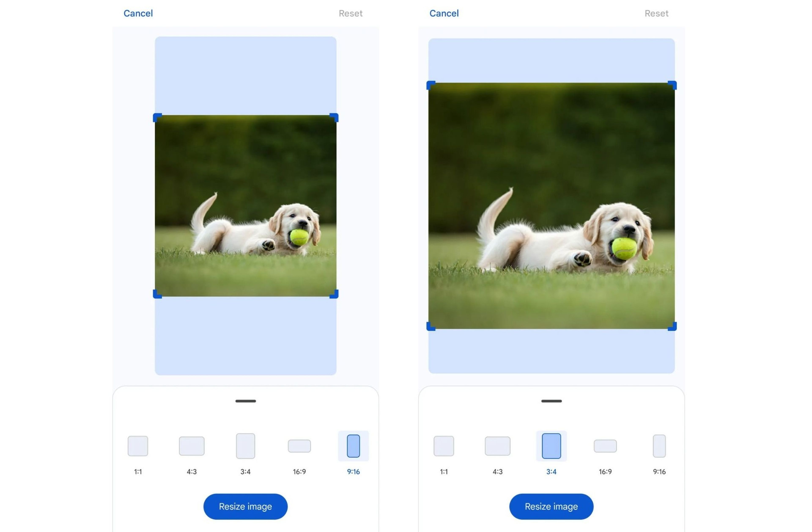Select the 3:4 aspect ratio icon in left panel
Screen dimensions: 812x532
[246, 446]
